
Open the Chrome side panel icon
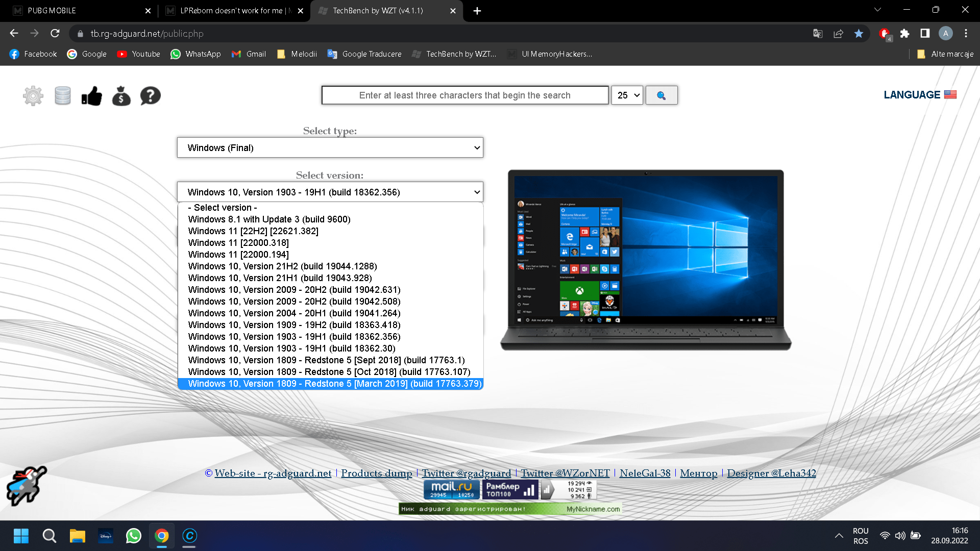[925, 34]
